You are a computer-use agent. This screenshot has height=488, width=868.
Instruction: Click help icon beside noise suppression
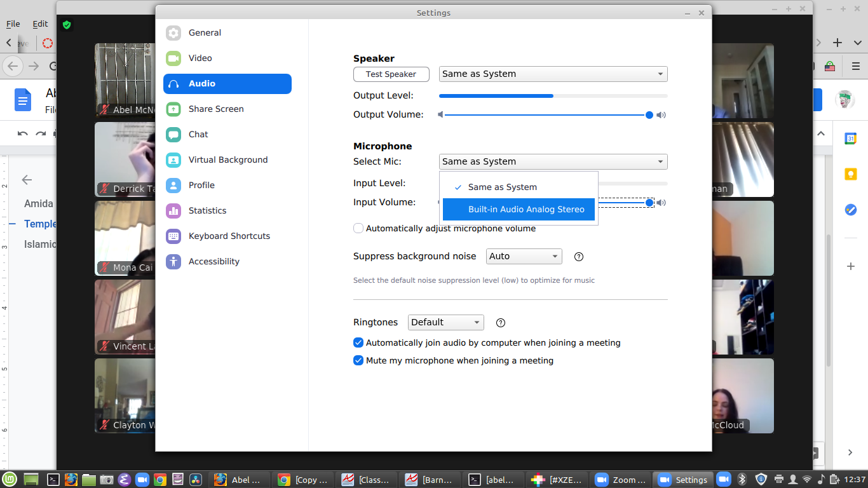579,257
